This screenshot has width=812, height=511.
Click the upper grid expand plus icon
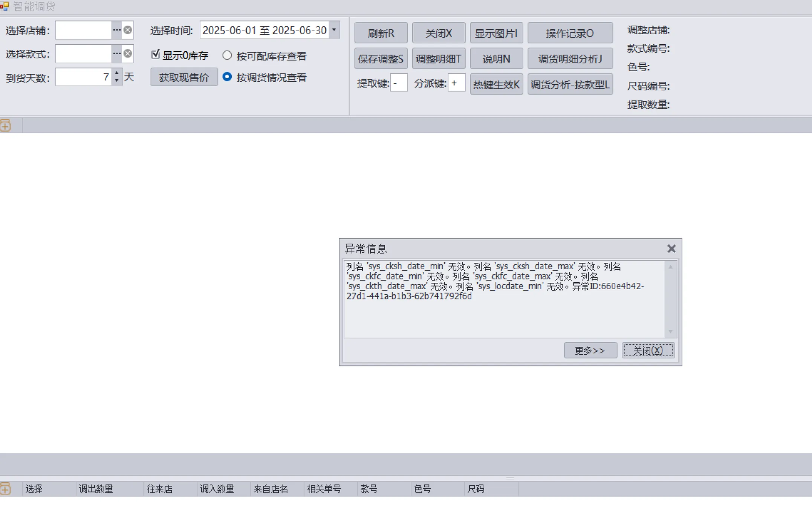[x=5, y=125]
